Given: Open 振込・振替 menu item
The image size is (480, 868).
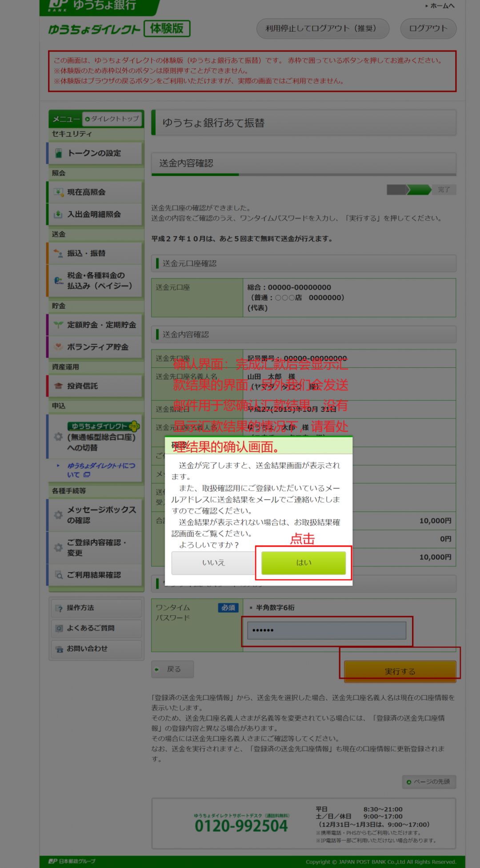Looking at the screenshot, I should point(95,253).
